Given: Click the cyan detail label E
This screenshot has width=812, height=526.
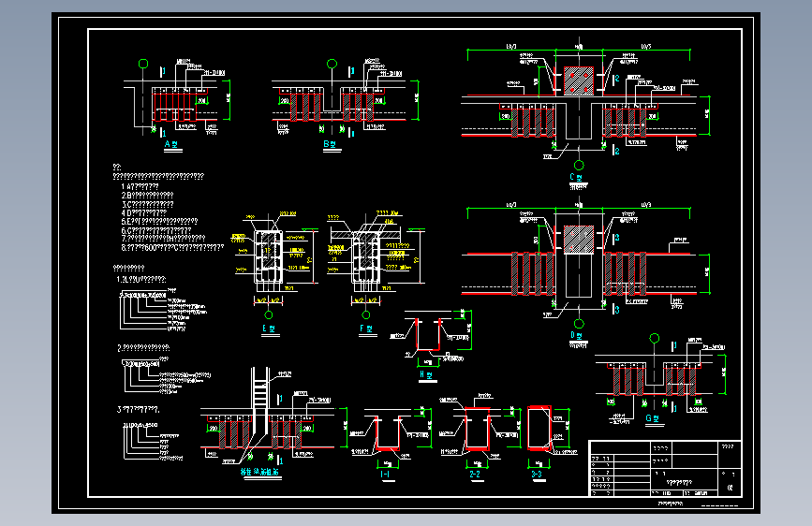Looking at the screenshot, I should click(x=269, y=329).
